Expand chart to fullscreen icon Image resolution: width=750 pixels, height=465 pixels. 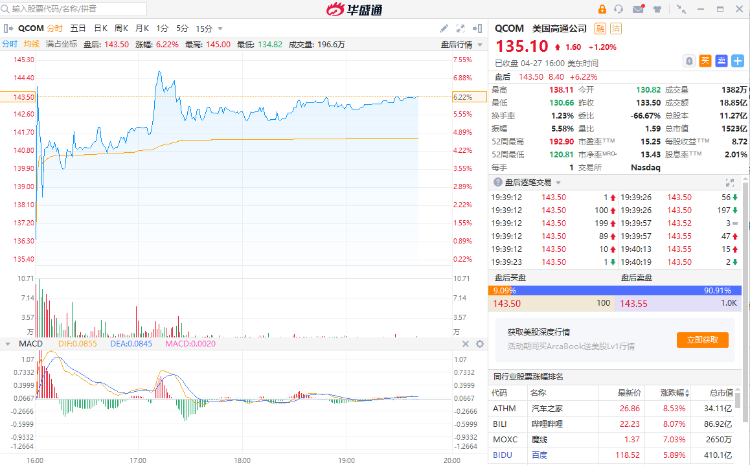click(460, 29)
